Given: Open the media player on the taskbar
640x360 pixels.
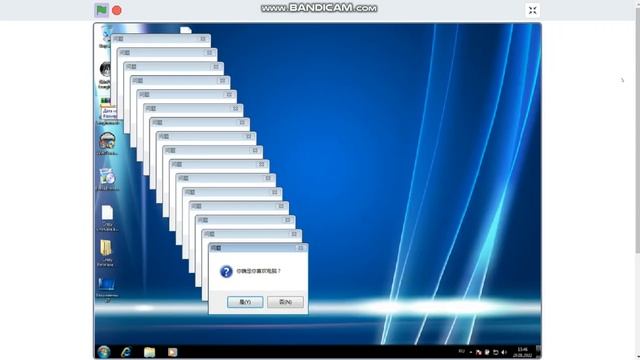Looking at the screenshot, I should point(172,352).
